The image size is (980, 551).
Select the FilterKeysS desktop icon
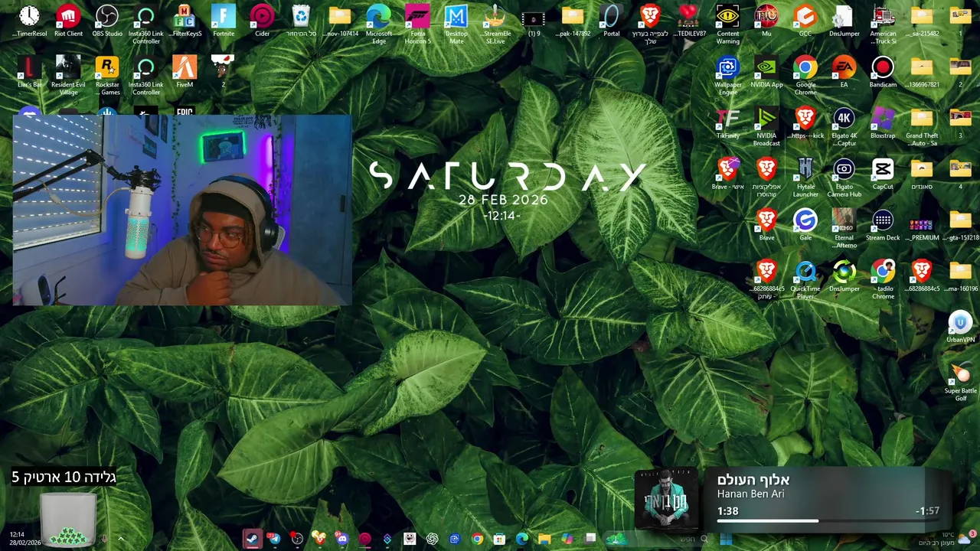(185, 21)
